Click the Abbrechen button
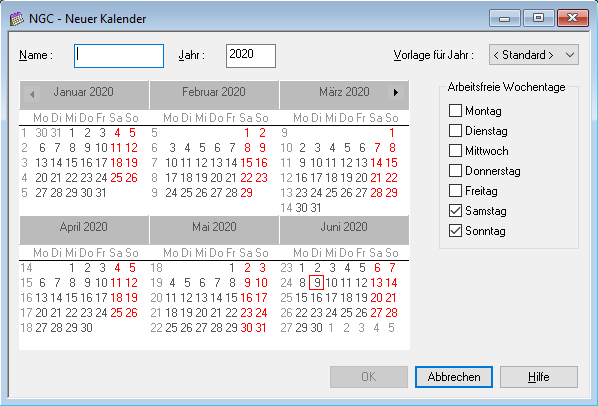 tap(454, 377)
